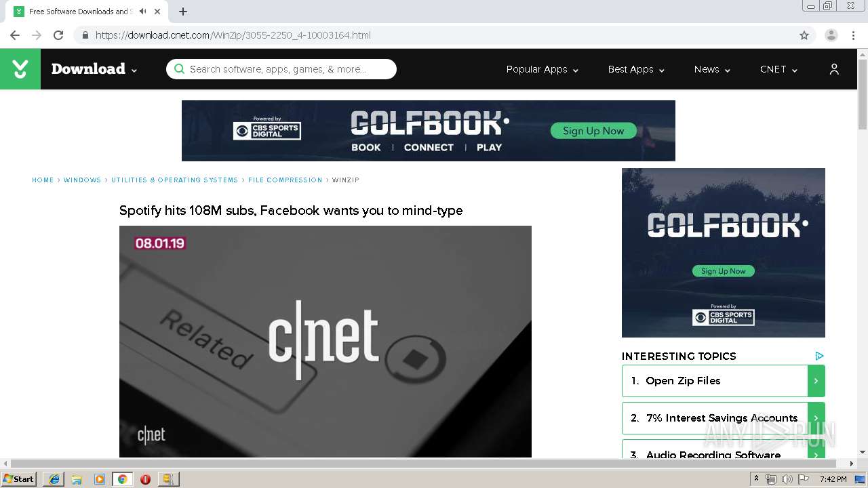Open a new tab with plus button

[183, 12]
